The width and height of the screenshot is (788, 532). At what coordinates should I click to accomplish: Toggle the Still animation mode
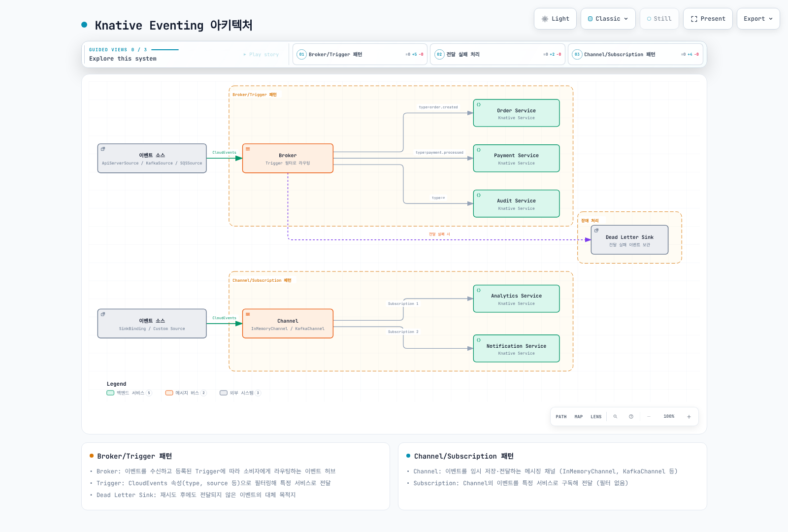pos(659,19)
